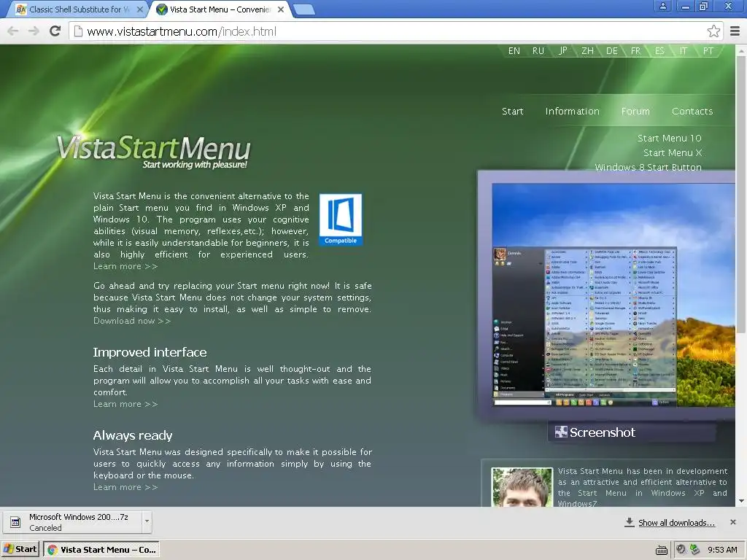747x560 pixels.
Task: Click the Chrome user profile icon
Action: click(x=662, y=7)
